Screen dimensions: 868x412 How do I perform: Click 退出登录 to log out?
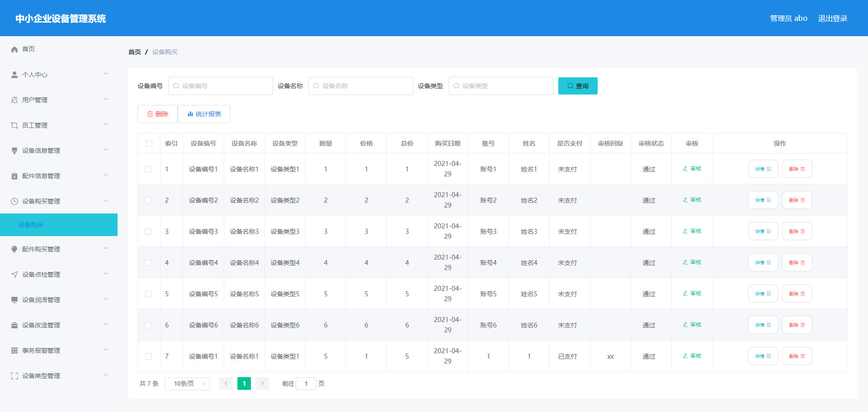(832, 19)
